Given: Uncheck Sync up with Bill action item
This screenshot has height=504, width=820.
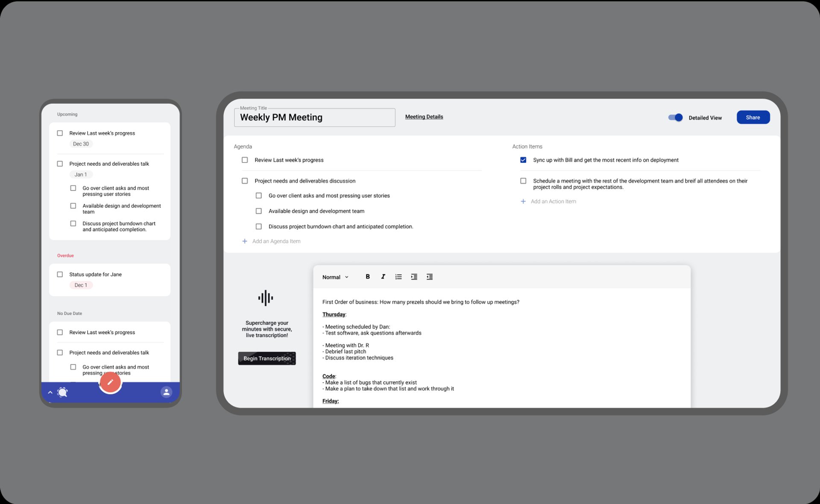Looking at the screenshot, I should (x=523, y=160).
